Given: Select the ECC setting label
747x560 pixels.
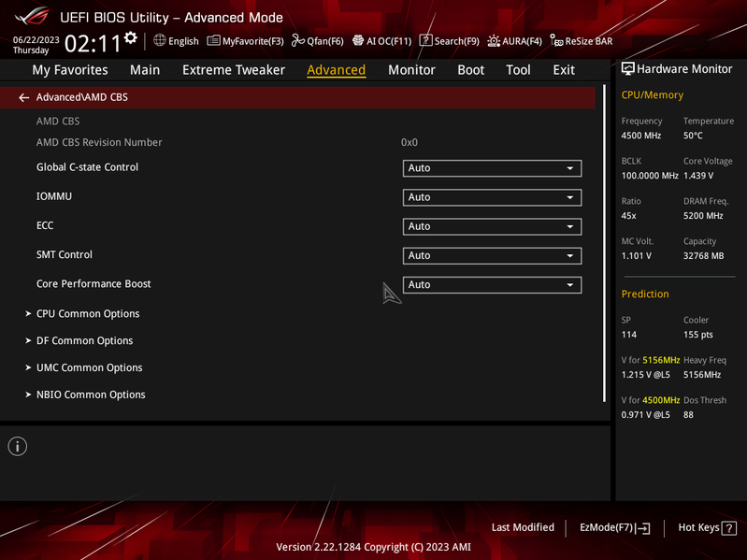Looking at the screenshot, I should pos(45,225).
